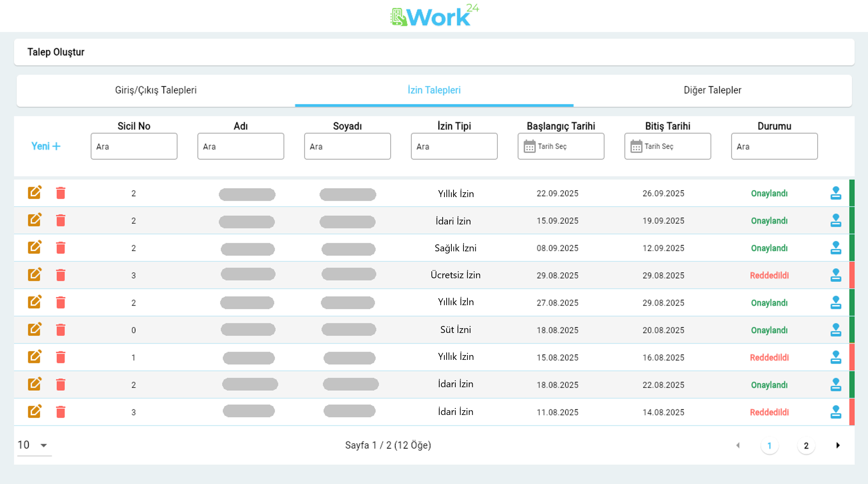Open calendar icon in Başlangıç Tarihi filter
Viewport: 868px width, 484px height.
pos(529,146)
